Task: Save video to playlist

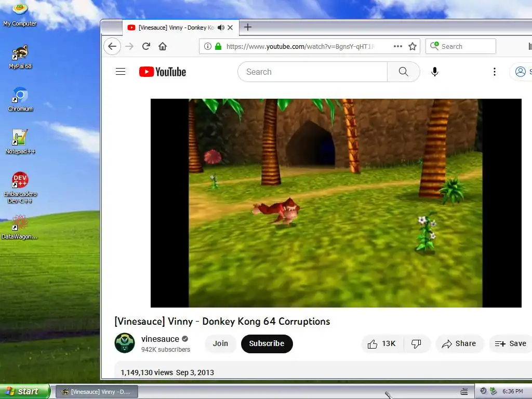Action: click(x=511, y=344)
